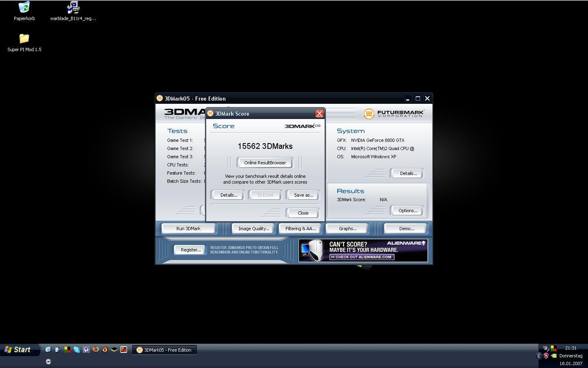
Task: Click the first quick launch icon beside Start
Action: (x=48, y=350)
